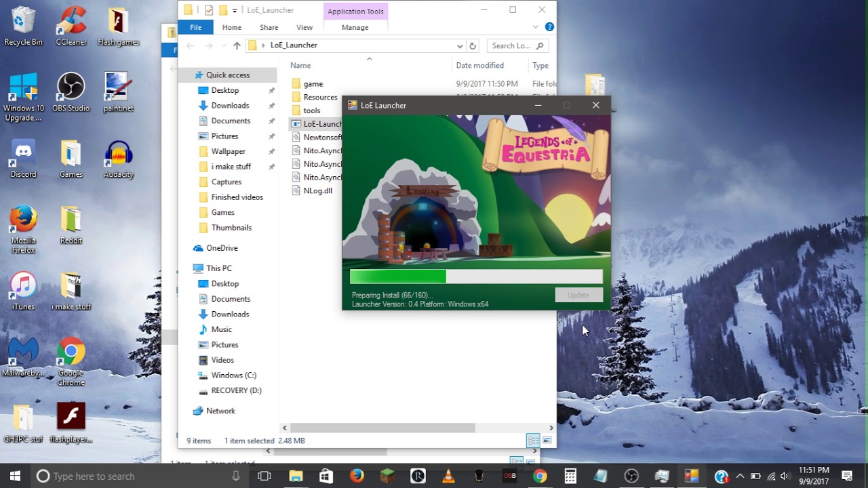Select the game folder in file list
Screen dimensions: 868x488
pos(313,84)
